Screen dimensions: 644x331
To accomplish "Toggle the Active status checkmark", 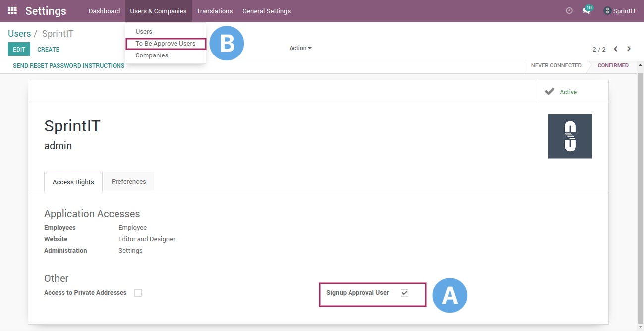I will (550, 91).
